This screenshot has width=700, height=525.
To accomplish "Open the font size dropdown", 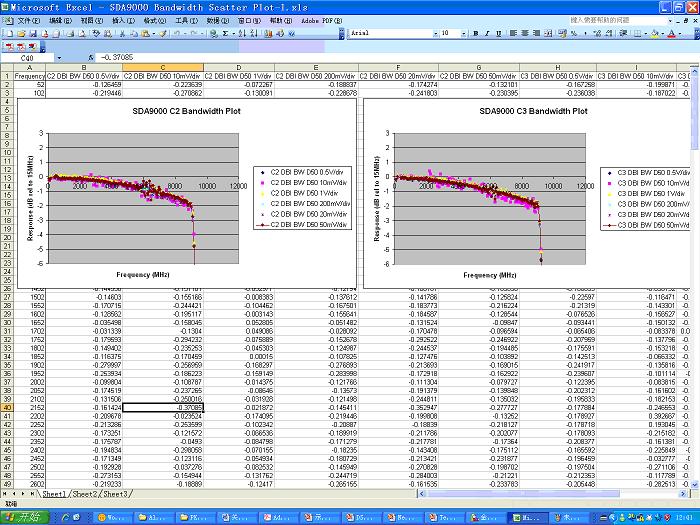I will pyautogui.click(x=463, y=33).
